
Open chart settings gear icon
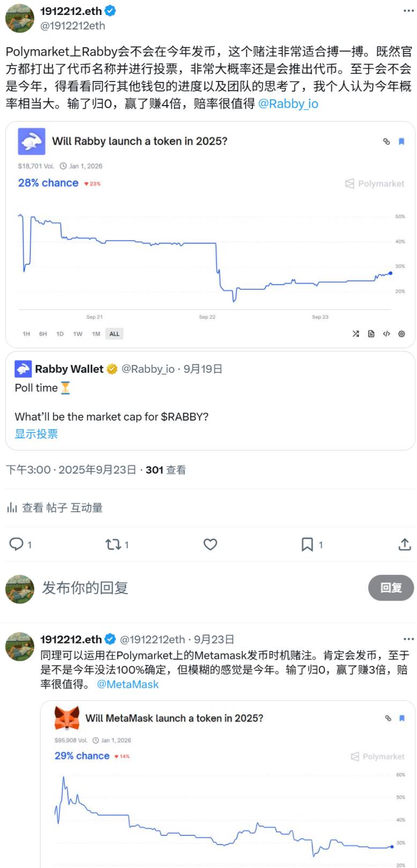coord(401,334)
